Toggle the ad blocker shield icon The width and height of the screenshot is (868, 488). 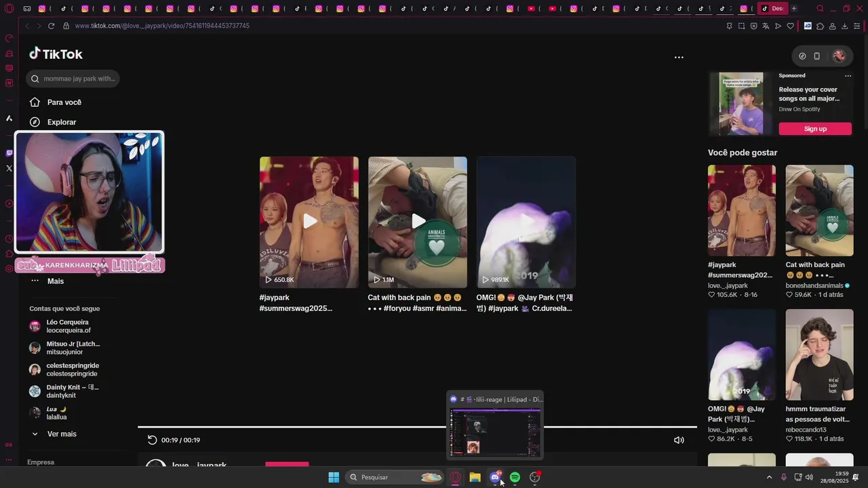coord(753,26)
